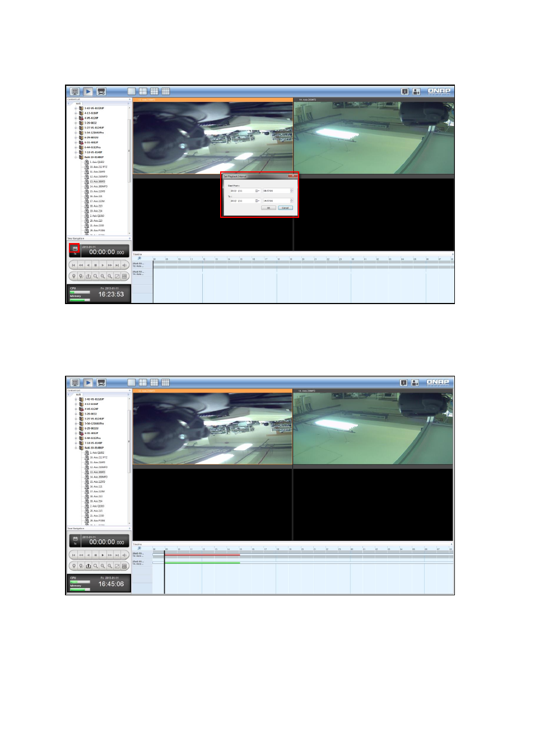Image resolution: width=535 pixels, height=756 pixels.
Task: Open monitor view icon in lower screenshot
Action: 75,382
